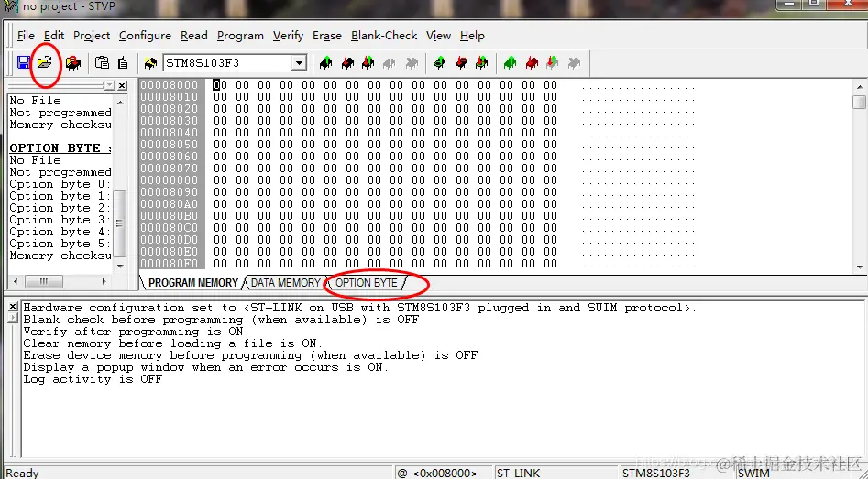Select first byte at address 00008000
The image size is (868, 479).
220,84
